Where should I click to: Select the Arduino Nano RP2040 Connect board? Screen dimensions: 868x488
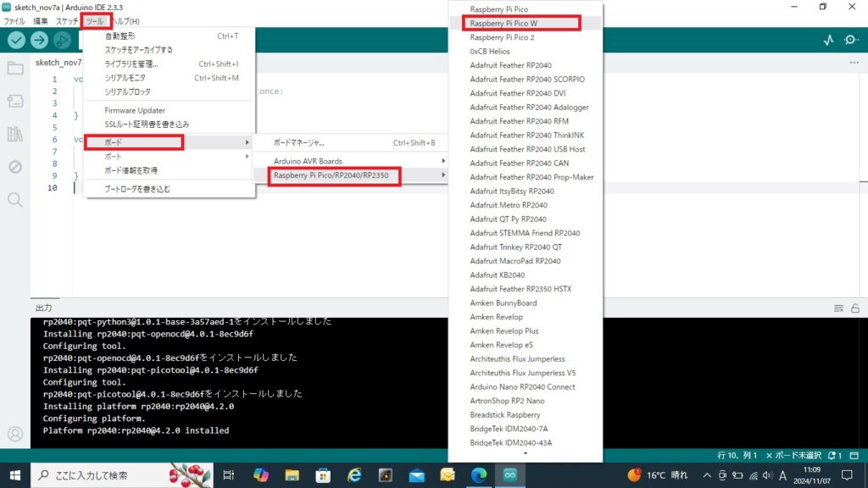coord(525,386)
